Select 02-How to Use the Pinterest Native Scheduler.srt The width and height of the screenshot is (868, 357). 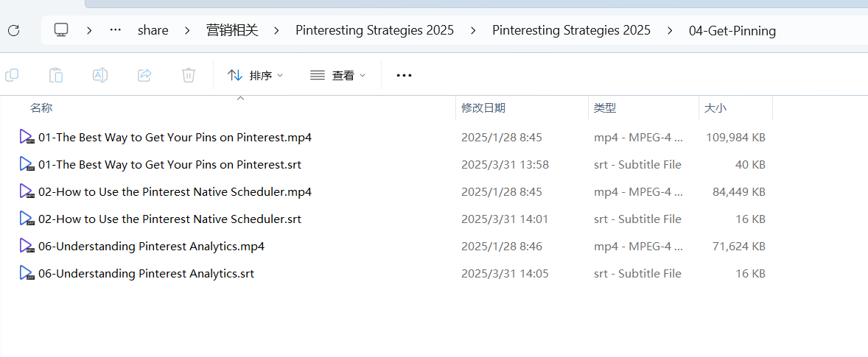click(x=170, y=219)
